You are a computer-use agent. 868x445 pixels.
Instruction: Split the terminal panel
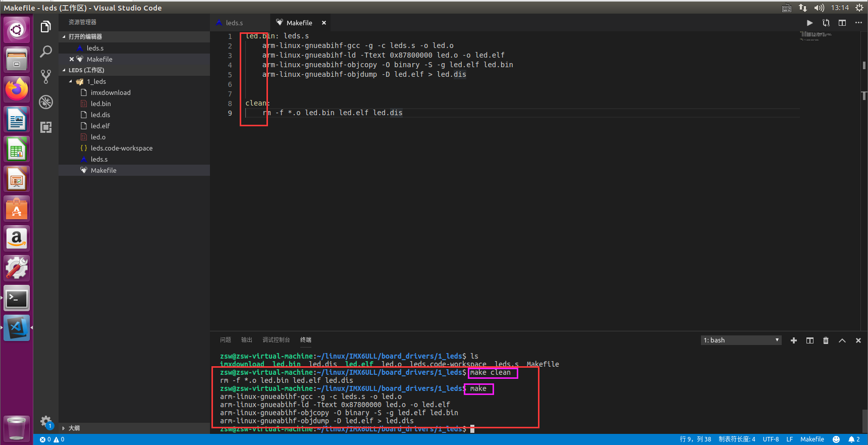[x=810, y=340]
